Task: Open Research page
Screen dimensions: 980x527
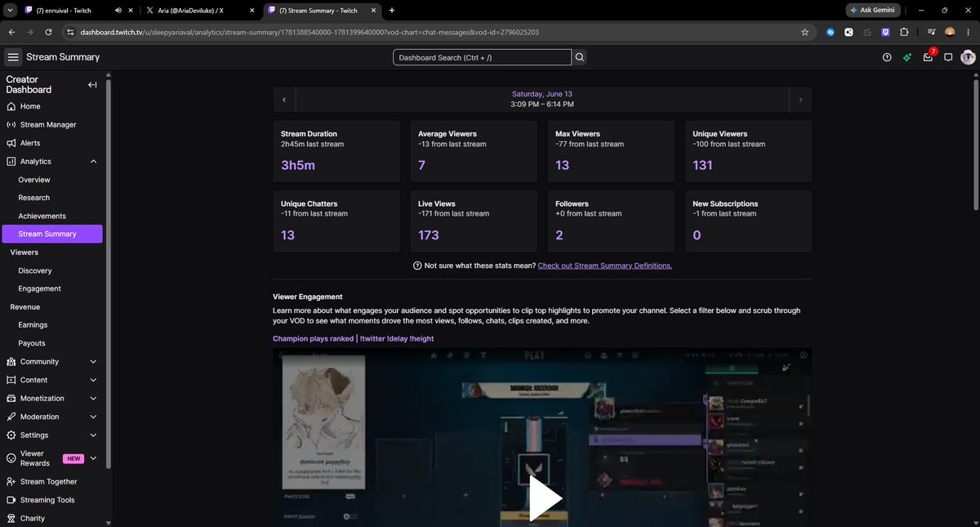Action: pos(34,198)
